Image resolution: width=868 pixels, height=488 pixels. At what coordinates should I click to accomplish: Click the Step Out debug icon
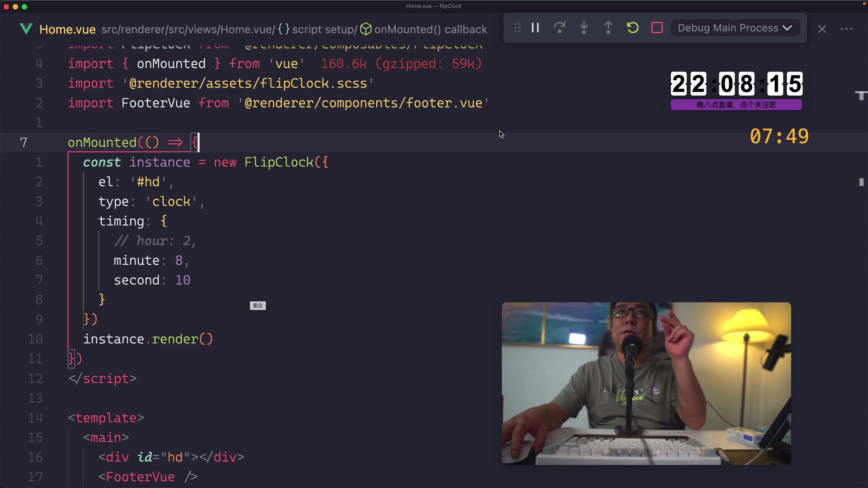(608, 28)
